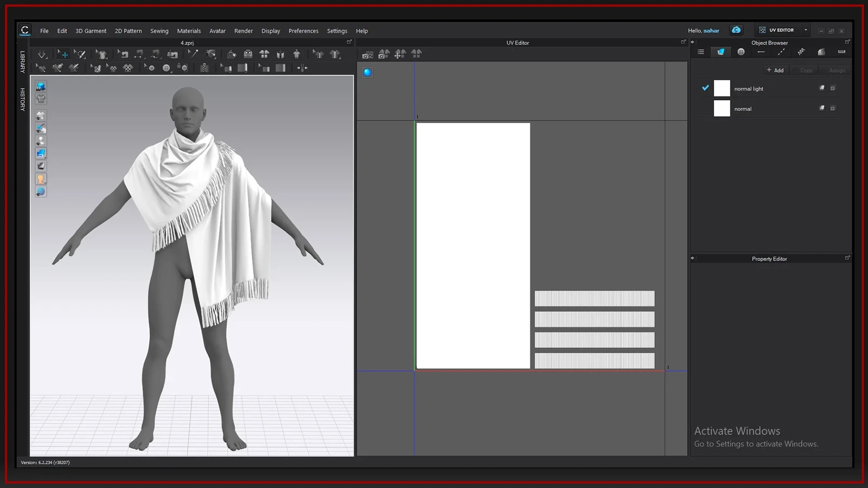Toggle the 3D environment globe visibility icon
The height and width of the screenshot is (488, 868).
(41, 191)
